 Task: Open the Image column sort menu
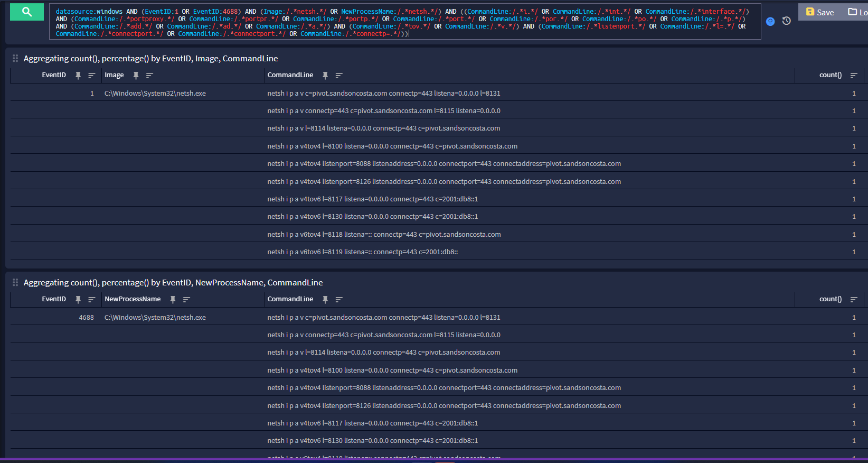pos(149,76)
